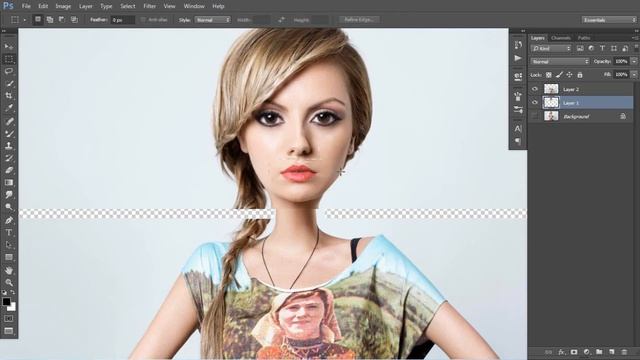Screen dimensions: 640x360
Task: Set the foreground color swatch
Action: tap(6, 302)
